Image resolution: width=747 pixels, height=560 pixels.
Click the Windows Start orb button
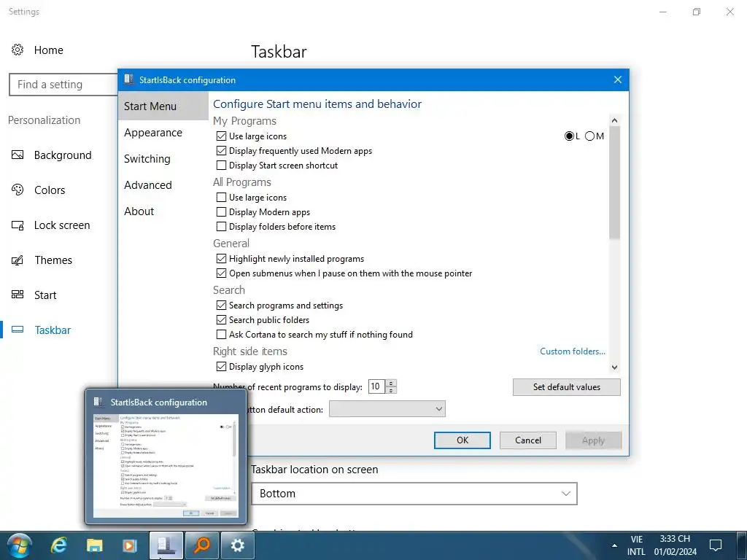tap(19, 545)
